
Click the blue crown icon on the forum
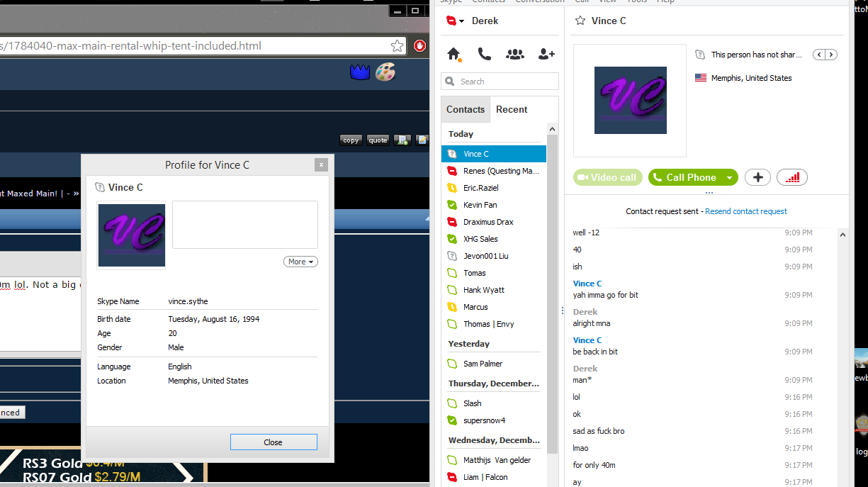360,72
